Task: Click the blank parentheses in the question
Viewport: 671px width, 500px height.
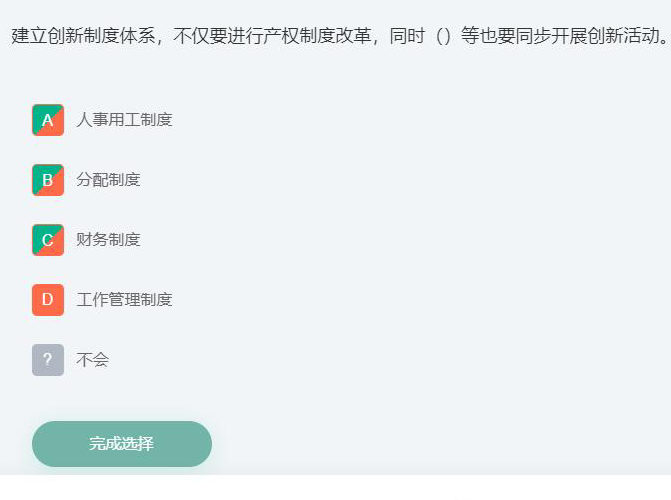Action: (443, 36)
